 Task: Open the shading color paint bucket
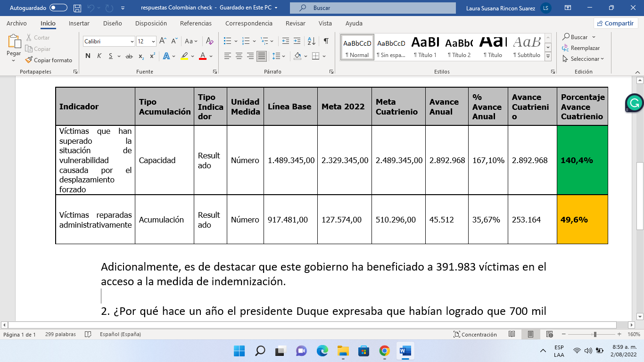click(297, 56)
